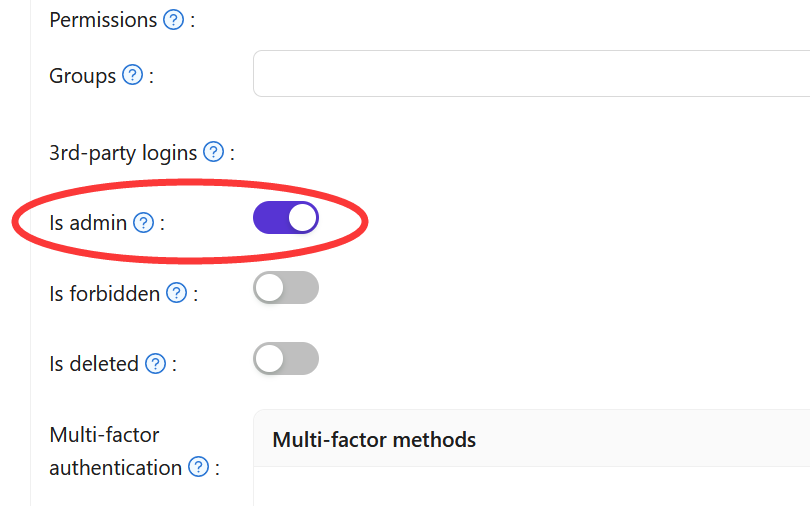
Task: Click the help icon next to Permissions
Action: tap(174, 19)
